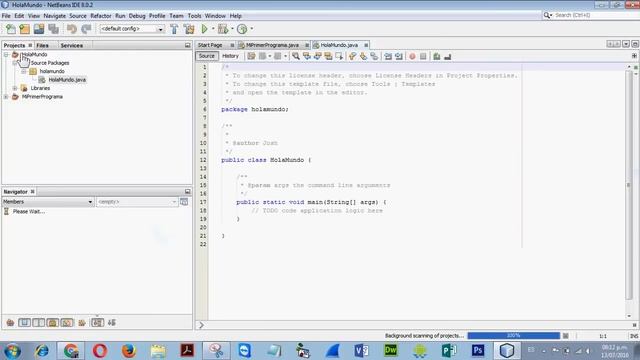Screen dimensions: 640x360
Task: Toggle Show Fields filter in Navigator
Action: point(24,323)
